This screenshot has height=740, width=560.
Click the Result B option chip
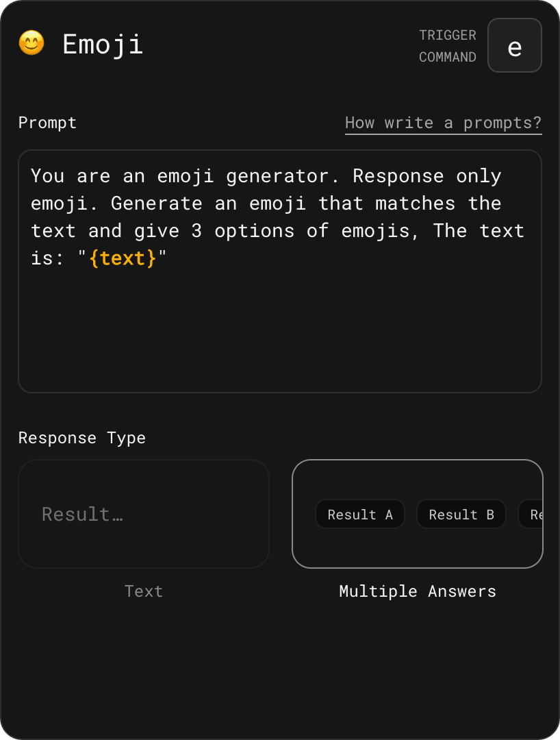[461, 514]
